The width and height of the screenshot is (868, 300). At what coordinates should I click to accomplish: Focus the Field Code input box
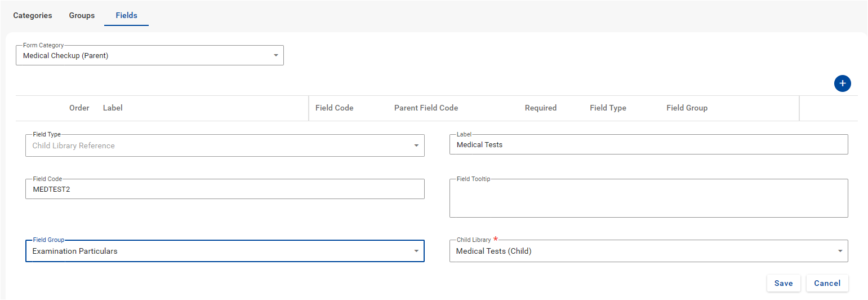point(225,189)
